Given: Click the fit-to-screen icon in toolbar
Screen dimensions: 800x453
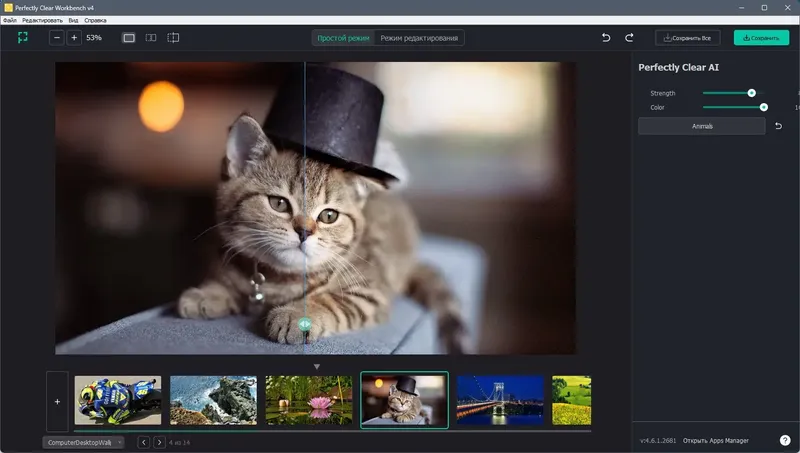Looking at the screenshot, I should tap(22, 37).
